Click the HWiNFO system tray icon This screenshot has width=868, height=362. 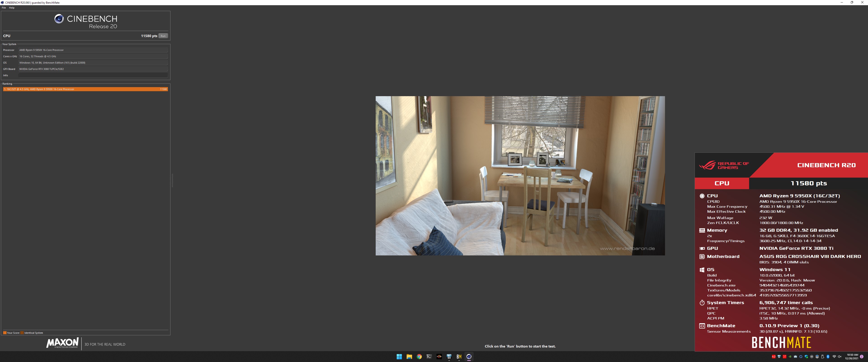[x=779, y=357]
